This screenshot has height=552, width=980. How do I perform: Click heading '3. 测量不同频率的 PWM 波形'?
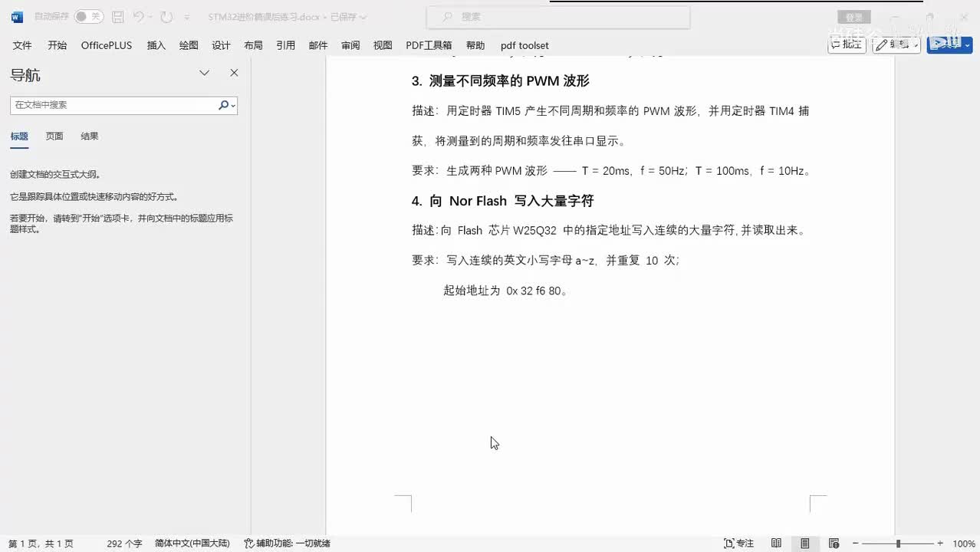[500, 80]
